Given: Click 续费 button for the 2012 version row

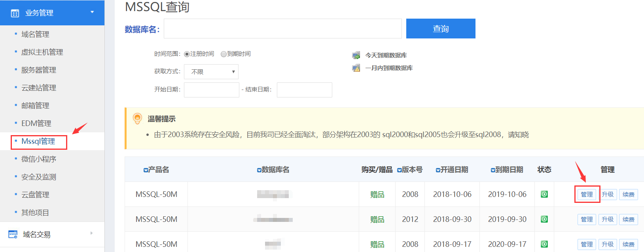Looking at the screenshot, I should click(x=628, y=219).
